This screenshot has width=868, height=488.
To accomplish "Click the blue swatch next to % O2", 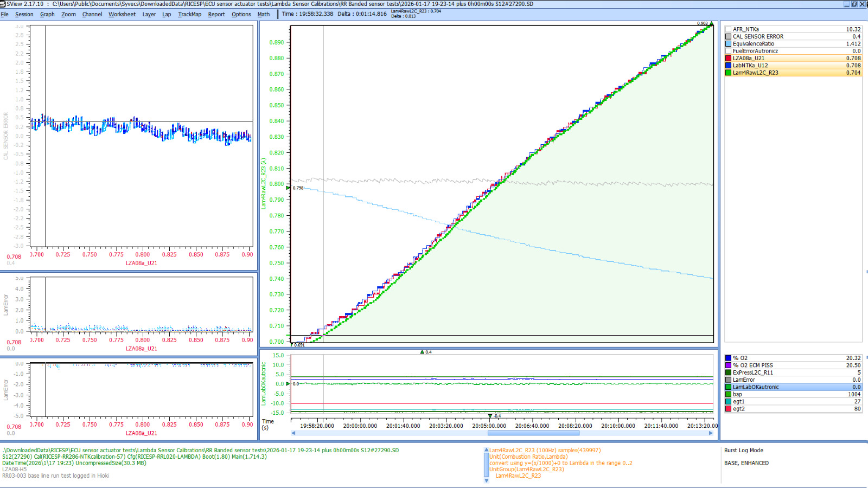I will point(729,358).
